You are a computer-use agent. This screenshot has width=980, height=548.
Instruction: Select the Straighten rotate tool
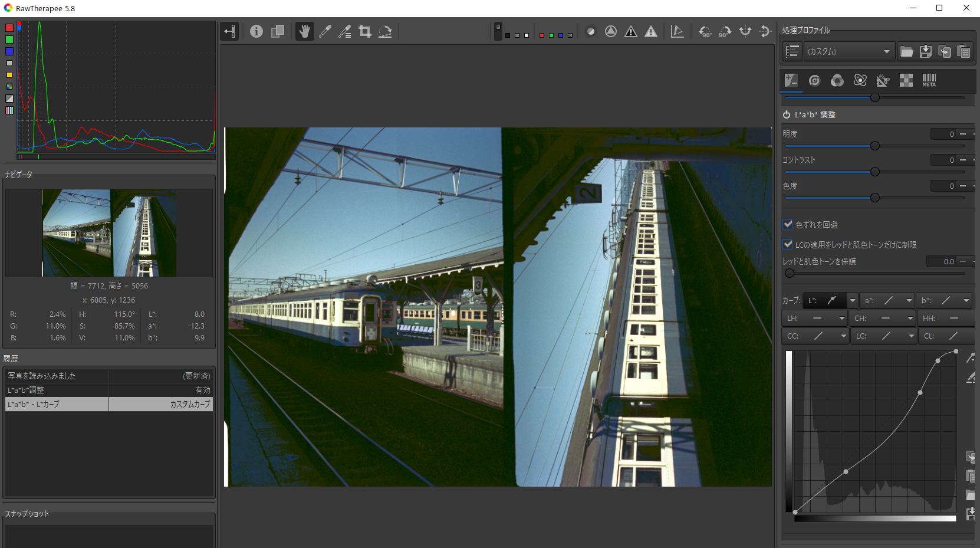tap(385, 31)
